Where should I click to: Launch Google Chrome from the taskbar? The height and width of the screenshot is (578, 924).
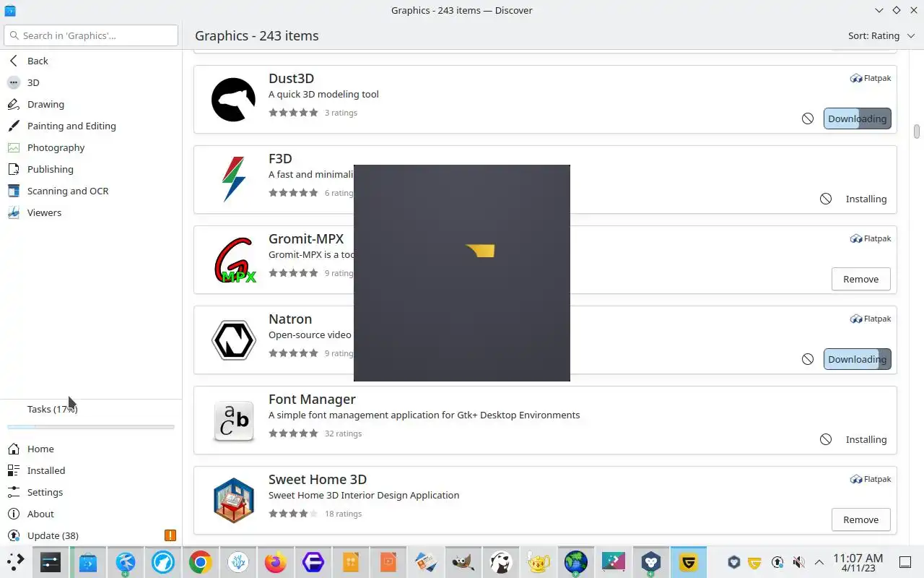point(201,562)
